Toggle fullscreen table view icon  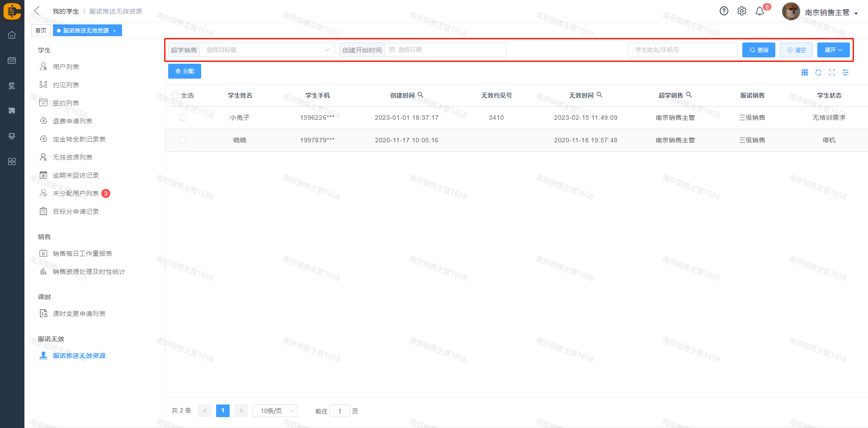832,72
